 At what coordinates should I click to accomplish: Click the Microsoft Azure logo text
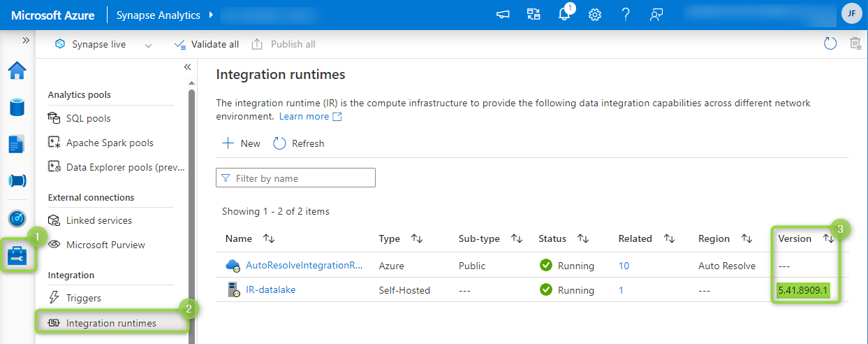click(52, 15)
